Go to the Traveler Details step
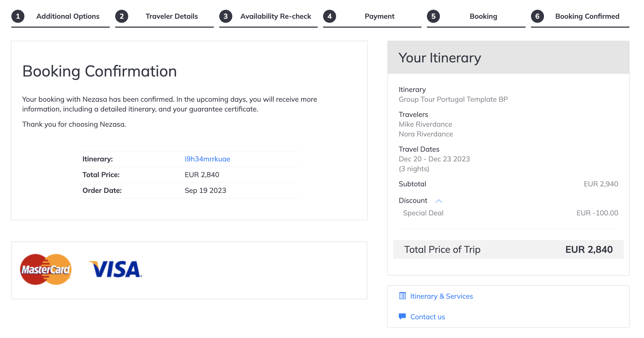 pos(172,16)
